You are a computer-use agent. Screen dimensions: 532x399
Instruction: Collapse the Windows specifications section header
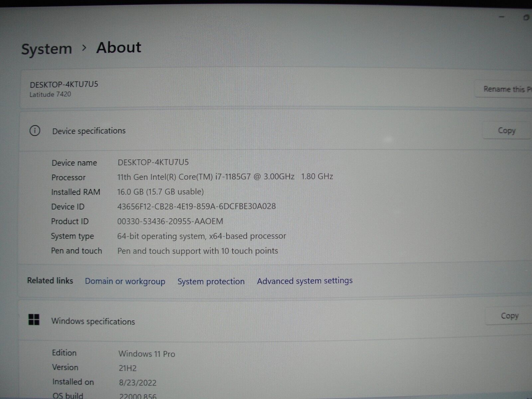click(x=275, y=320)
